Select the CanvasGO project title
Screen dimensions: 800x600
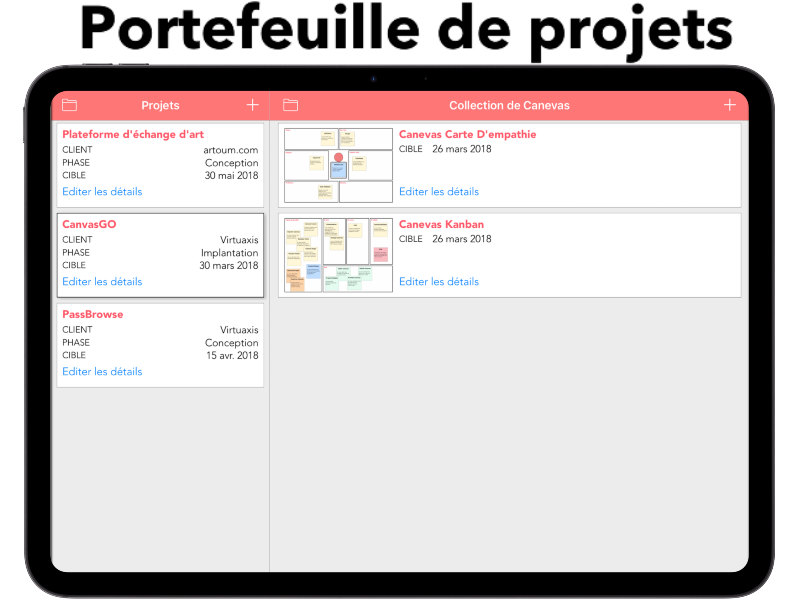[89, 224]
